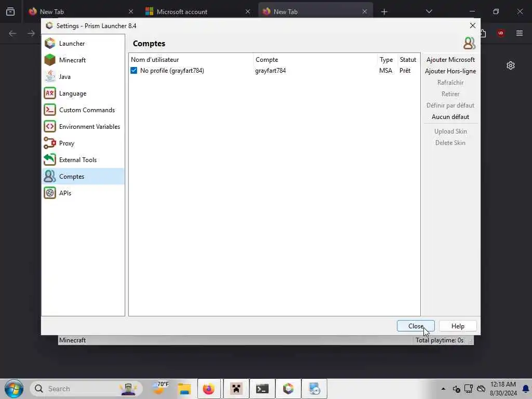Select the active New Tab

click(315, 11)
